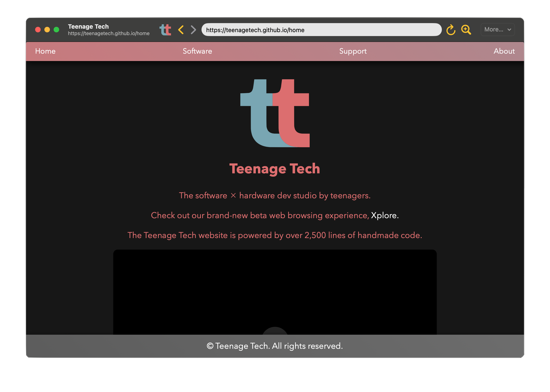Open the Software nav item
The width and height of the screenshot is (550, 392).
[197, 51]
